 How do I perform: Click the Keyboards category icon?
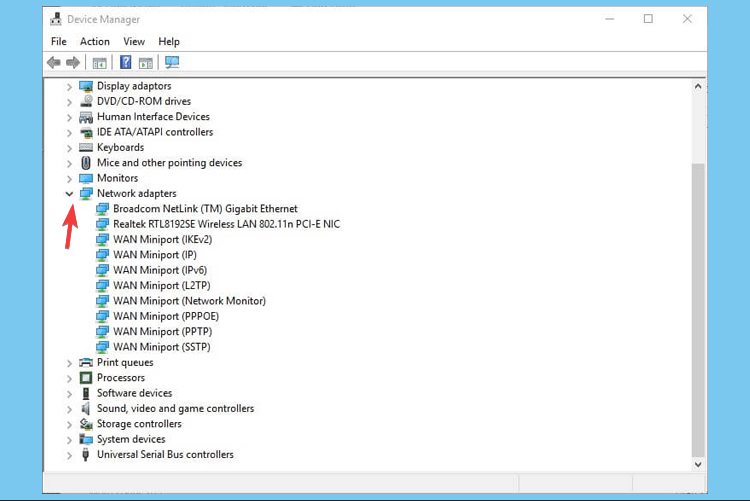click(86, 147)
